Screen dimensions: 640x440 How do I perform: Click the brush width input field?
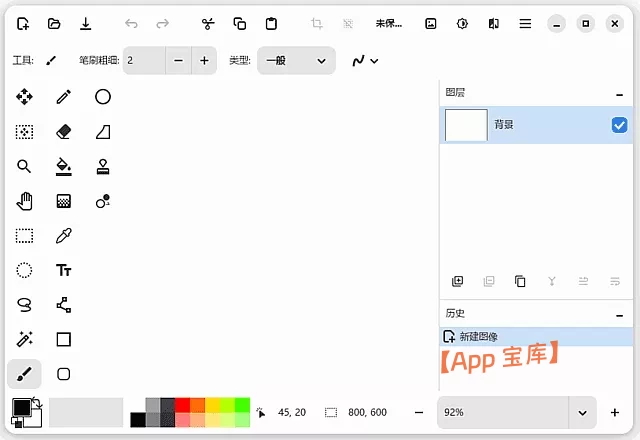pos(142,61)
